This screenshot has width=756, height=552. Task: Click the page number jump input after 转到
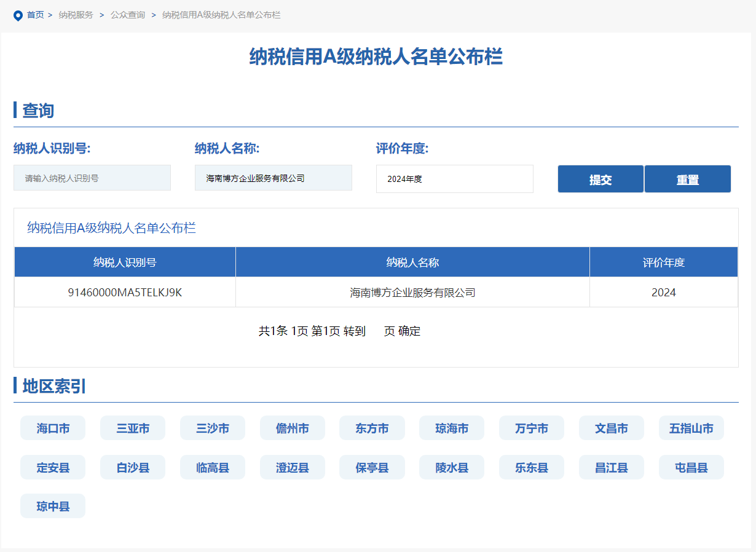375,331
